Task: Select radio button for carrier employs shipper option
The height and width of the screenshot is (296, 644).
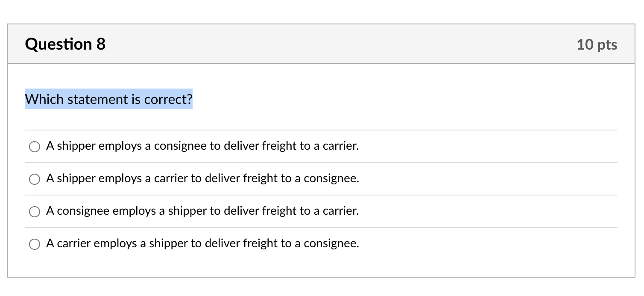Action: tap(35, 244)
